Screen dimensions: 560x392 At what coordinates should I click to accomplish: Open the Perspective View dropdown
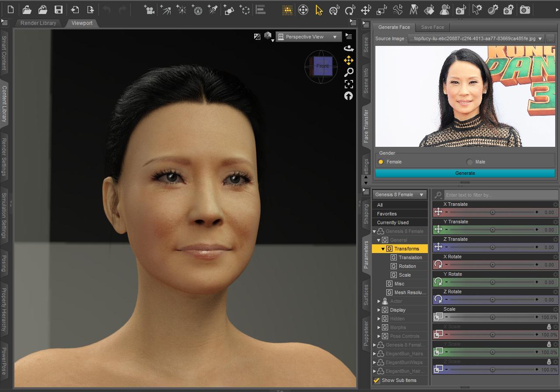click(308, 37)
